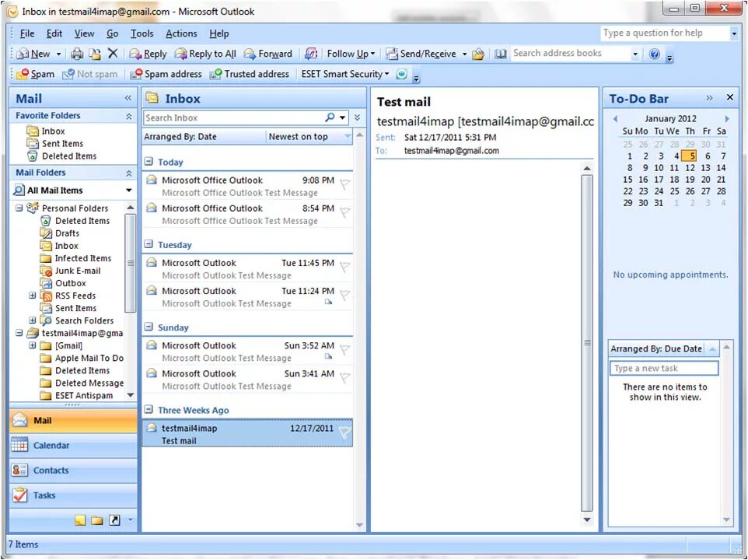
Task: Click the Notes icon in the navigation bar
Action: pos(80,520)
